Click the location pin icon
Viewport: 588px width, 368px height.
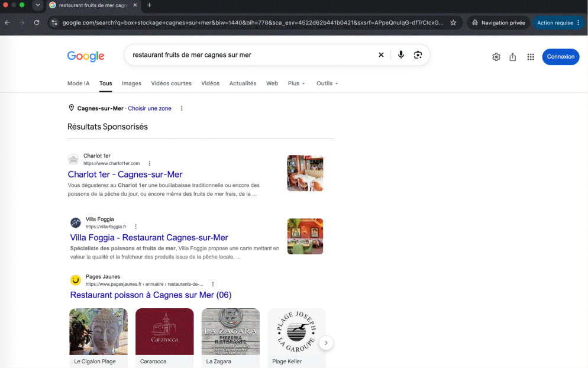point(71,108)
